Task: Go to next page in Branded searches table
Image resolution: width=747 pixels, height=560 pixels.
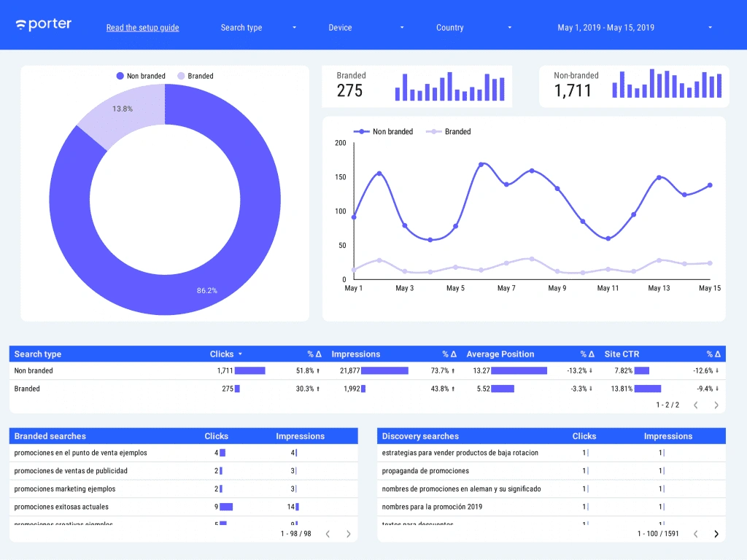Action: 348,534
